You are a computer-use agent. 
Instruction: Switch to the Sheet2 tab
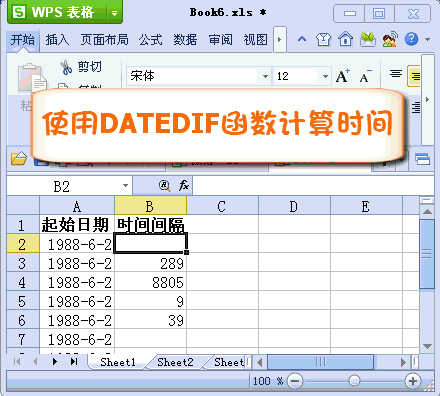pyautogui.click(x=175, y=362)
